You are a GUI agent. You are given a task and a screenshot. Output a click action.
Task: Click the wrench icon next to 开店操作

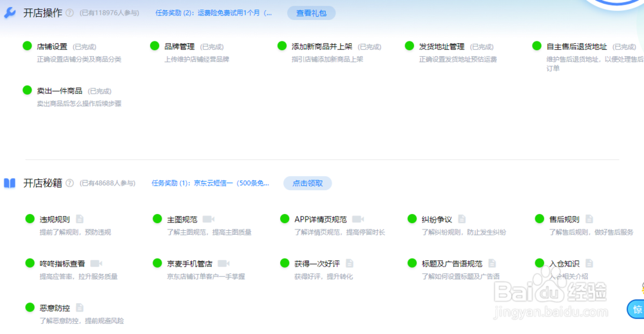(10, 13)
